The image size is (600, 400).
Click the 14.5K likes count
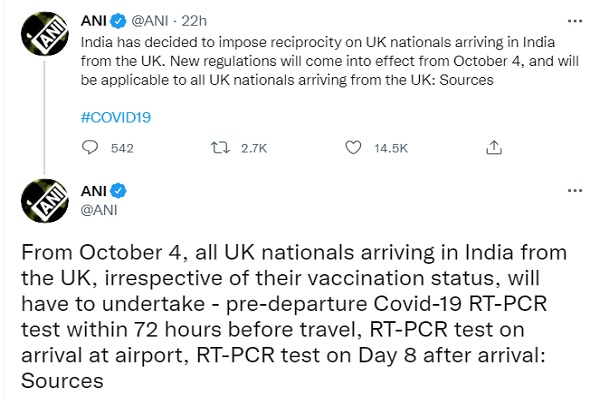coord(390,148)
